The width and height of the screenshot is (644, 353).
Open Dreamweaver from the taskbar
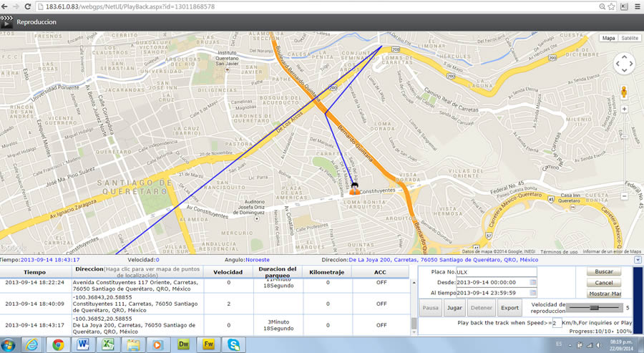pyautogui.click(x=183, y=345)
